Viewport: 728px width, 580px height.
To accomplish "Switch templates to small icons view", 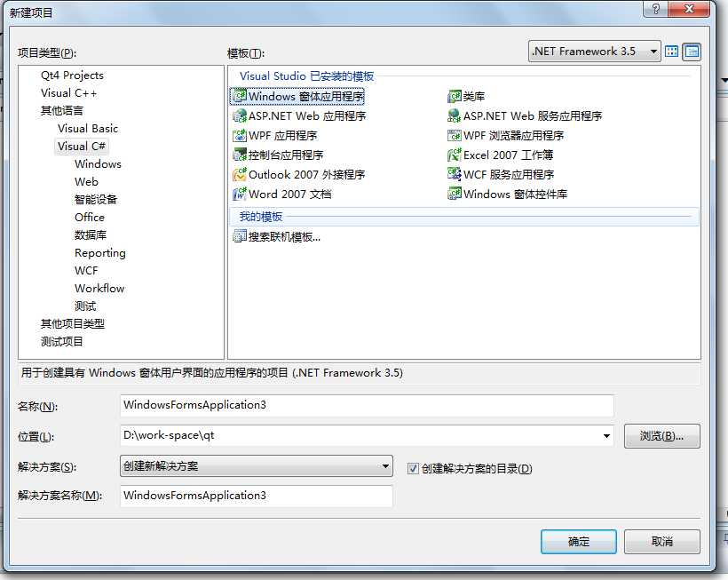I will [692, 52].
